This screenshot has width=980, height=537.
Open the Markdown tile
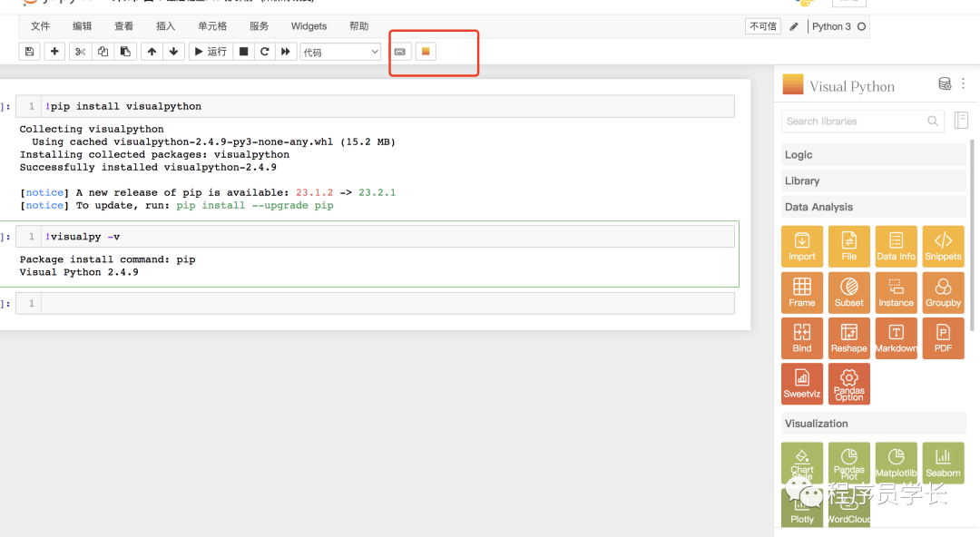pyautogui.click(x=897, y=338)
